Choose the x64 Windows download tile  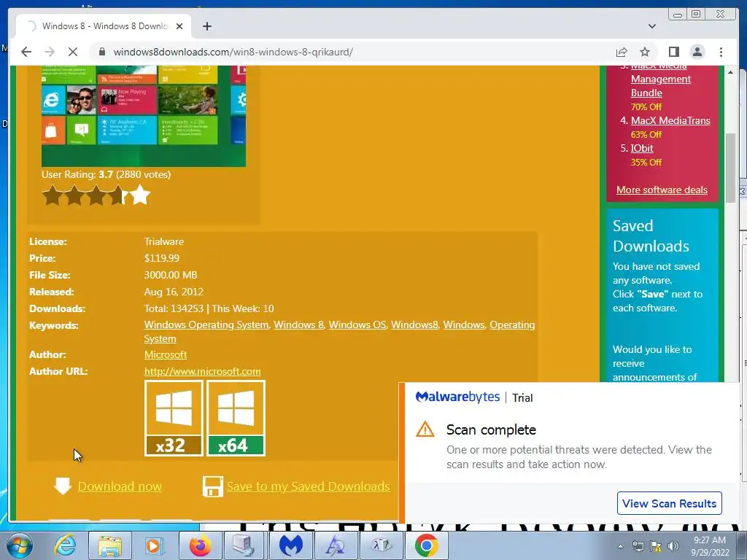click(236, 418)
